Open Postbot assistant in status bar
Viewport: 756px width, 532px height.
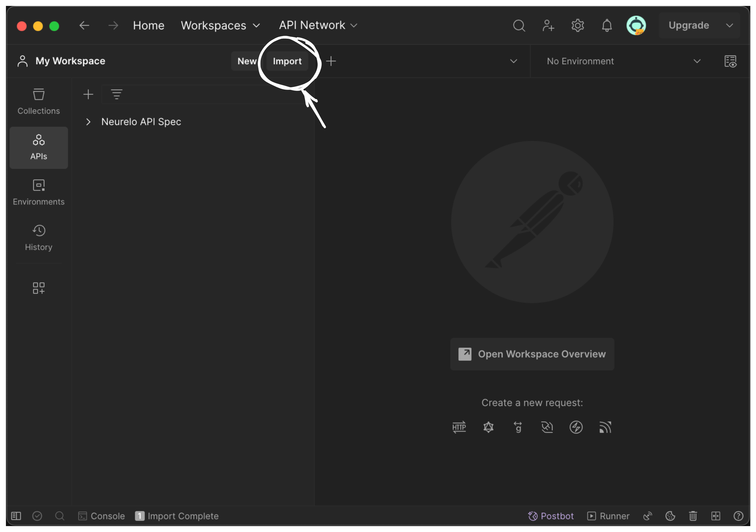(550, 515)
